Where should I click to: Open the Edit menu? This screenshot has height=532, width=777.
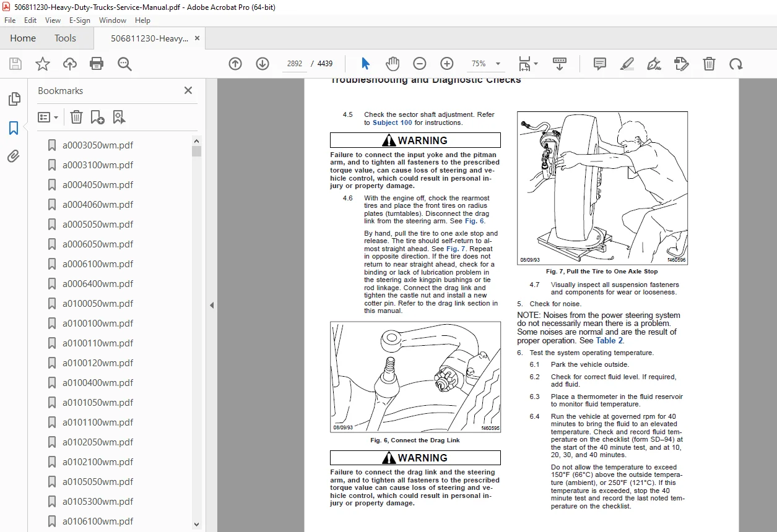pyautogui.click(x=30, y=20)
